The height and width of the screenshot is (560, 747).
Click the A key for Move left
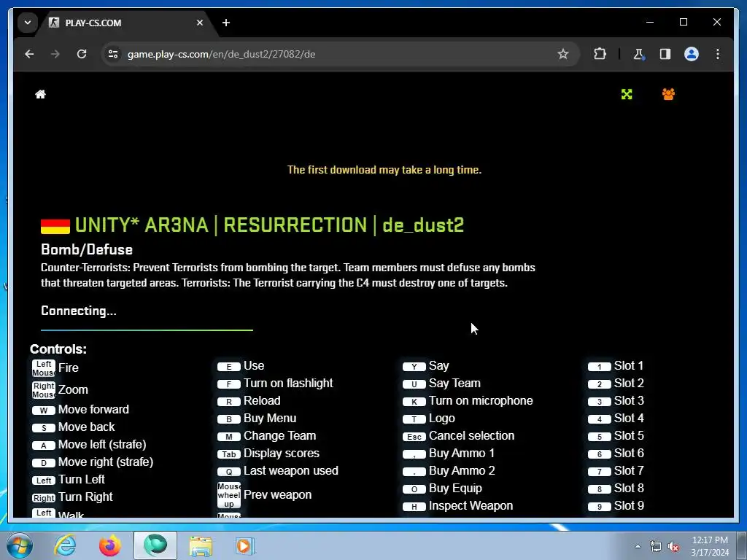point(43,446)
